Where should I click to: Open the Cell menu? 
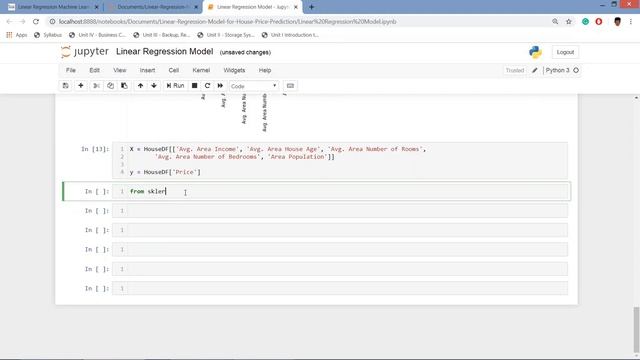click(x=173, y=70)
